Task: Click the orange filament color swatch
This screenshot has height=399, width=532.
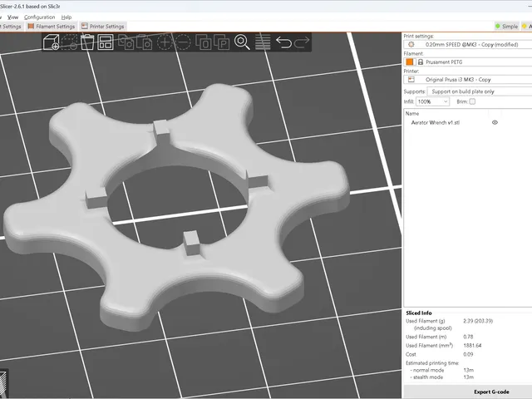Action: 410,62
